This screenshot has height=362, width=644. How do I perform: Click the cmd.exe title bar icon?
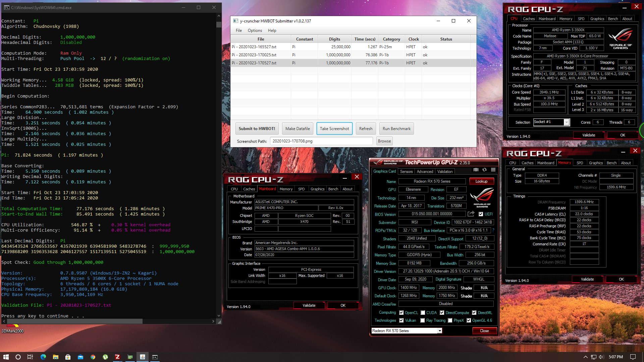coord(6,7)
